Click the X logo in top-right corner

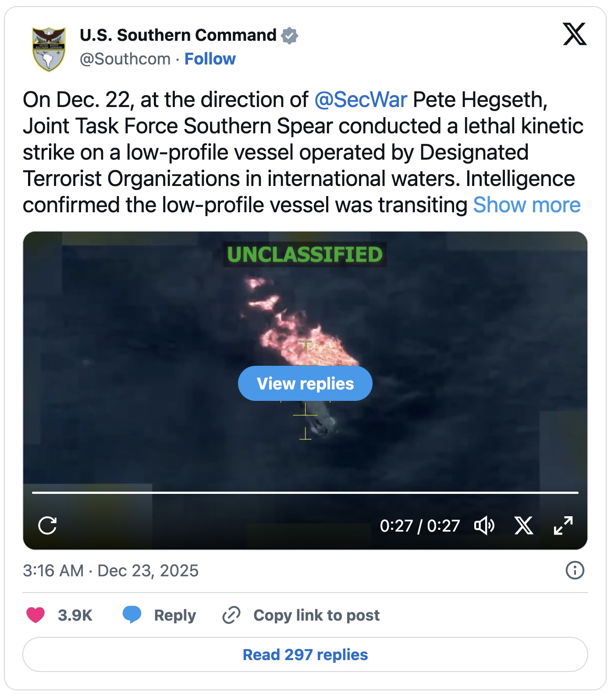coord(575,34)
